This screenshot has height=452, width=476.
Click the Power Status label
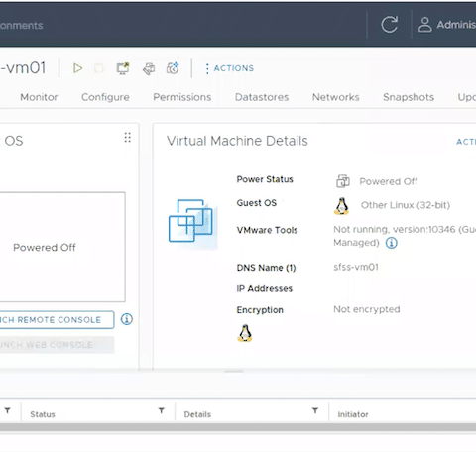coord(265,179)
